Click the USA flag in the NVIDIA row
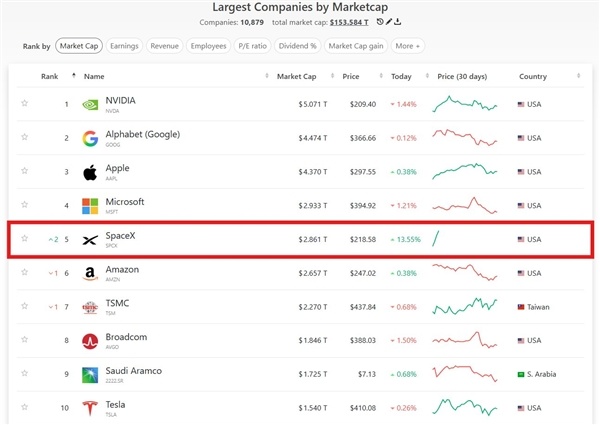This screenshot has height=425, width=600. point(521,104)
